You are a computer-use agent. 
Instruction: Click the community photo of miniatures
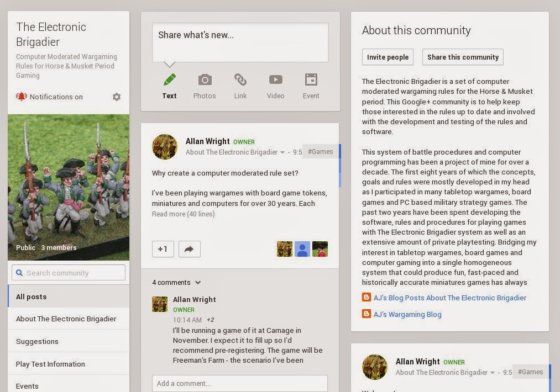point(69,187)
